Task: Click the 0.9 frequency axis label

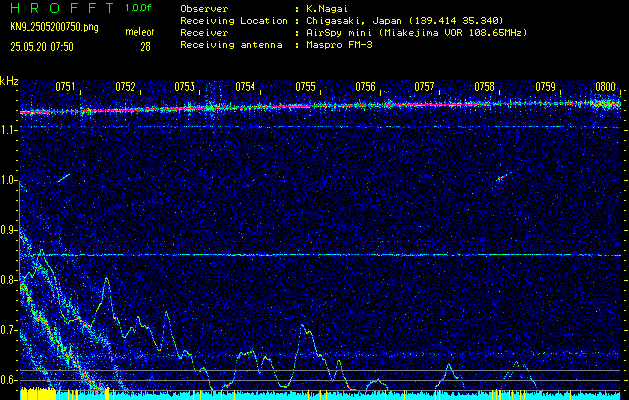Action: 8,230
